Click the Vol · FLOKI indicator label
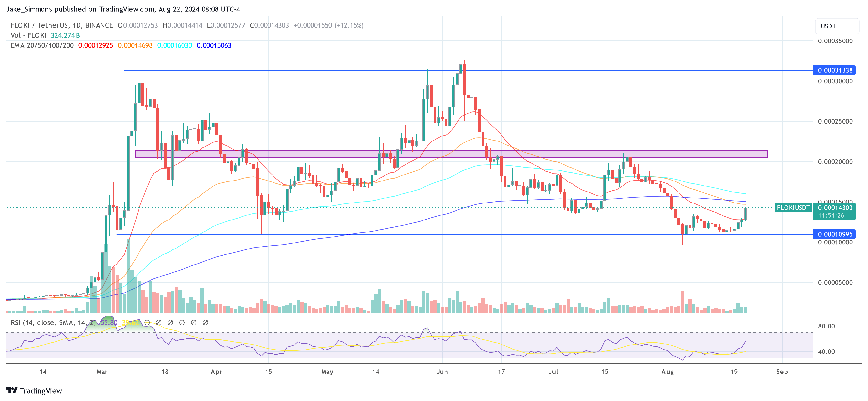 pos(28,35)
